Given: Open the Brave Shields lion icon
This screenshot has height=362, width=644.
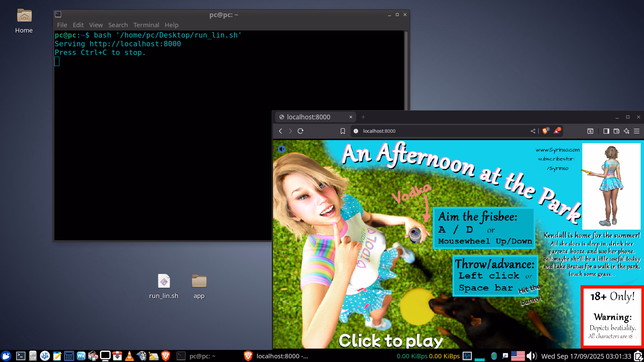Looking at the screenshot, I should pyautogui.click(x=545, y=131).
